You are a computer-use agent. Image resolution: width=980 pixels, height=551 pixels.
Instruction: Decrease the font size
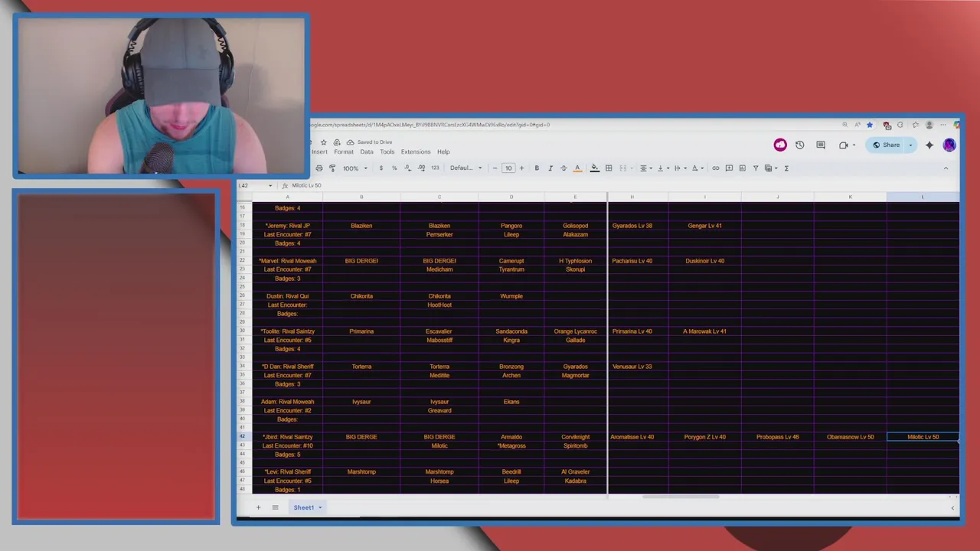[x=495, y=168]
